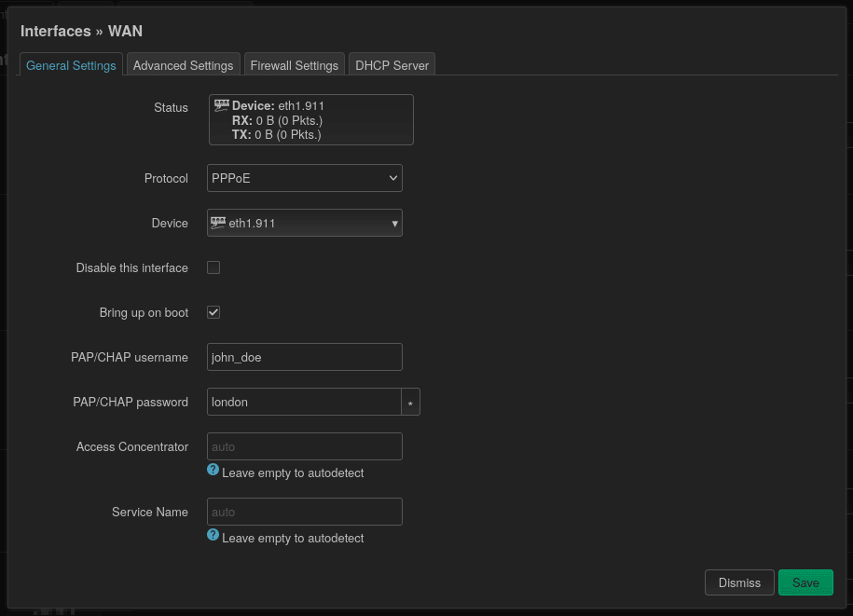Uncheck Bring up on boot
This screenshot has height=616, width=853.
point(213,312)
